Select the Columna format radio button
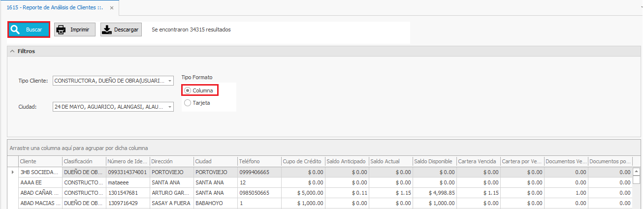The image size is (644, 209). coord(188,90)
